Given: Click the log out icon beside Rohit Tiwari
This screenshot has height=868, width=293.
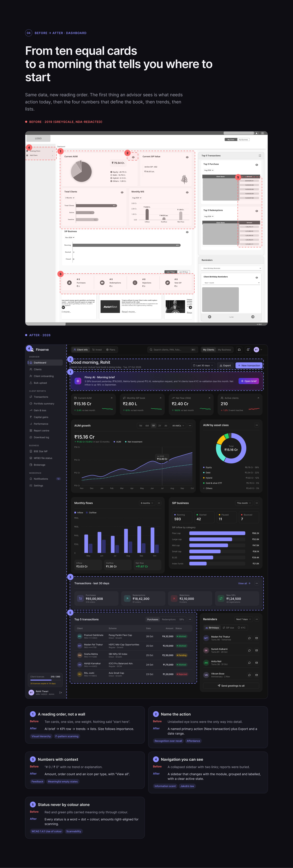Looking at the screenshot, I should (x=61, y=693).
